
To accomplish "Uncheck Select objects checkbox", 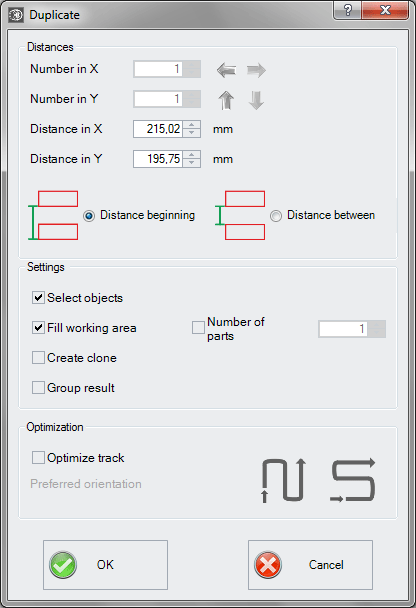I will click(38, 298).
